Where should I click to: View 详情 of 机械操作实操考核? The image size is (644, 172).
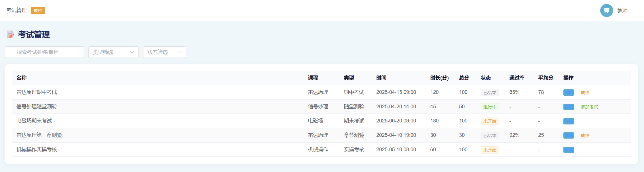click(x=568, y=150)
